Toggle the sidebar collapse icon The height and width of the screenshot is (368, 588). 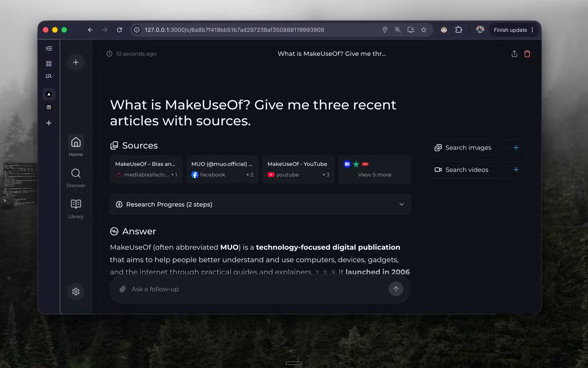[x=49, y=48]
